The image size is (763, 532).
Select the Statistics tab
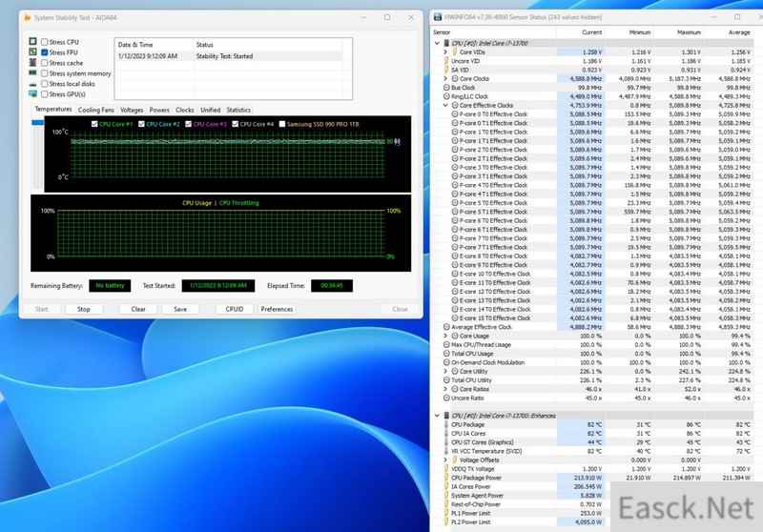[238, 110]
